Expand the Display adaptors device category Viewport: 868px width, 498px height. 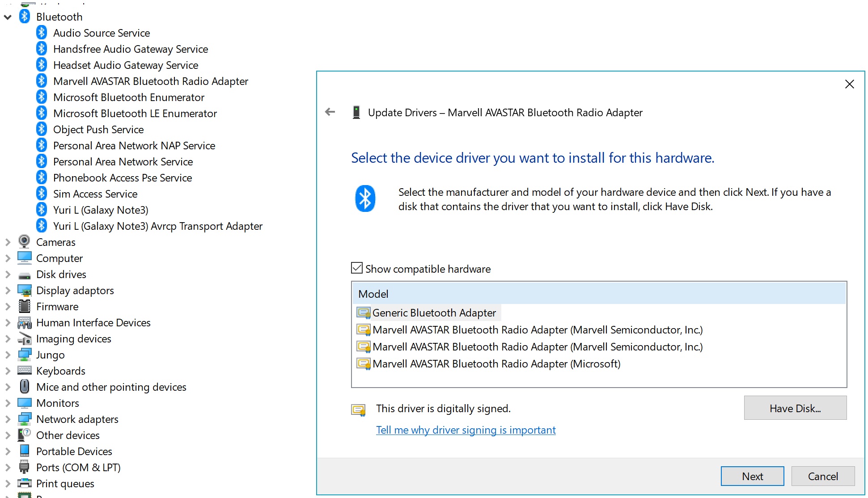coord(9,290)
